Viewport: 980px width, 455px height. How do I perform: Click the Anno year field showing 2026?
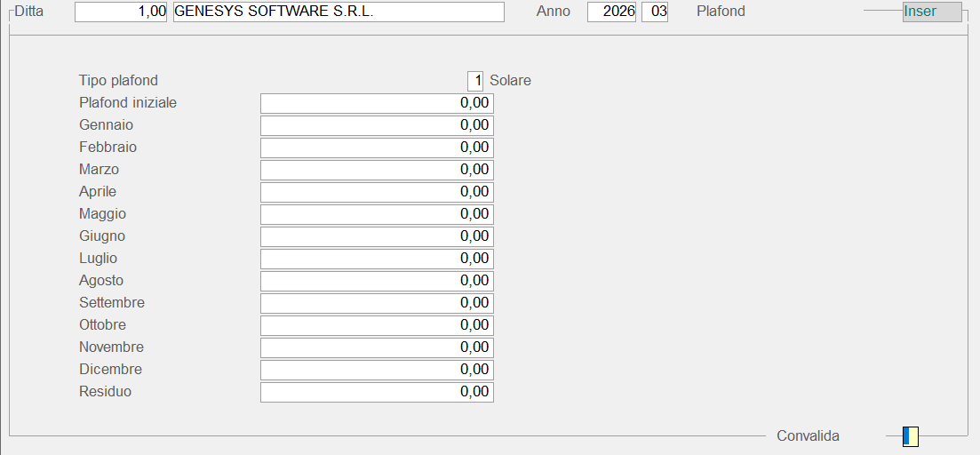pyautogui.click(x=611, y=12)
